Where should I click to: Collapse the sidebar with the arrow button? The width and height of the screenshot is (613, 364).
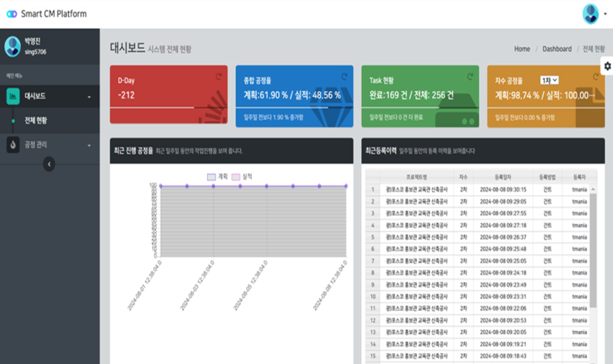(x=49, y=165)
